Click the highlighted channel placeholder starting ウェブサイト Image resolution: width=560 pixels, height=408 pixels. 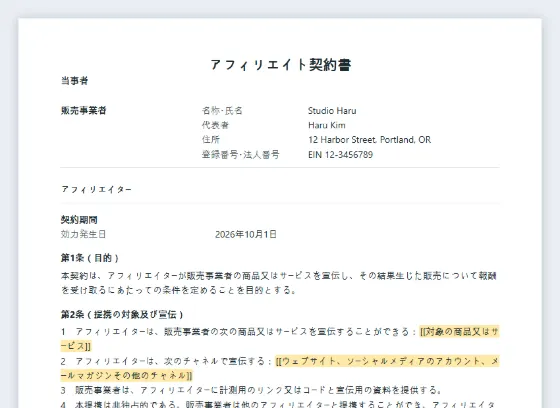280,368
